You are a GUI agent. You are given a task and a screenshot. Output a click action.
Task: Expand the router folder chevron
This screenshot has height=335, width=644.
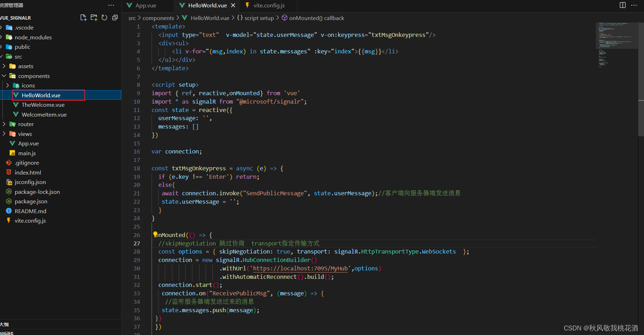(x=4, y=124)
